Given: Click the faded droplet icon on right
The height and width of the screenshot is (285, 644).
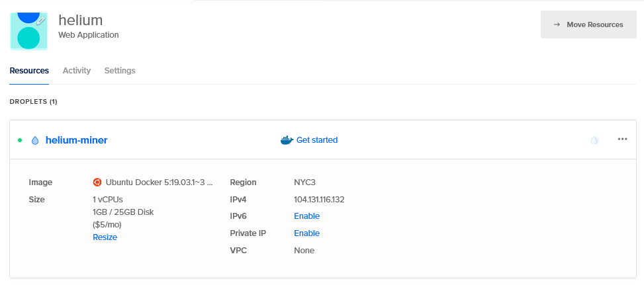Looking at the screenshot, I should coord(595,140).
